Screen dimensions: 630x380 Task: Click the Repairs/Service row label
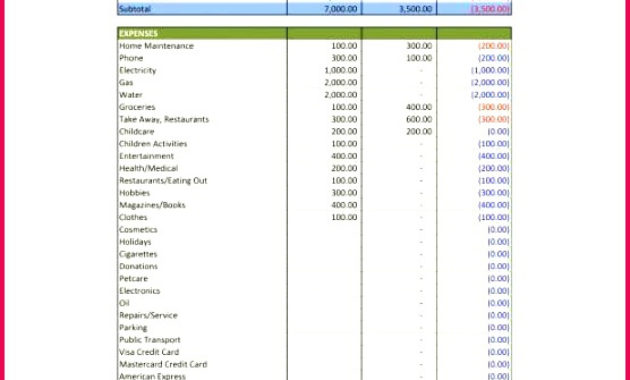point(148,315)
